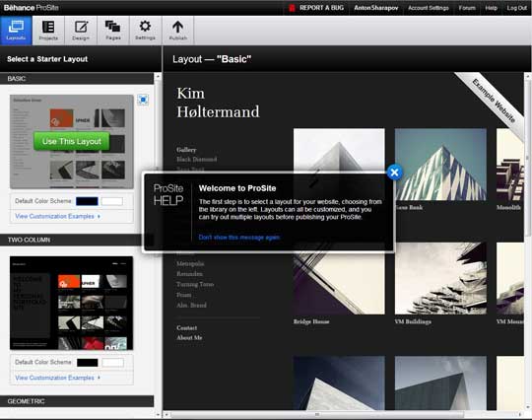Click Don't show this message again

(239, 238)
